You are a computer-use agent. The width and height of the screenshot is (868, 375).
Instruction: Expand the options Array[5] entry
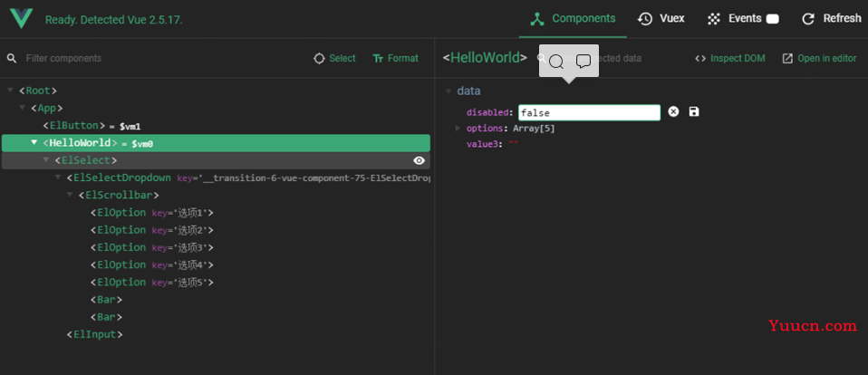458,129
